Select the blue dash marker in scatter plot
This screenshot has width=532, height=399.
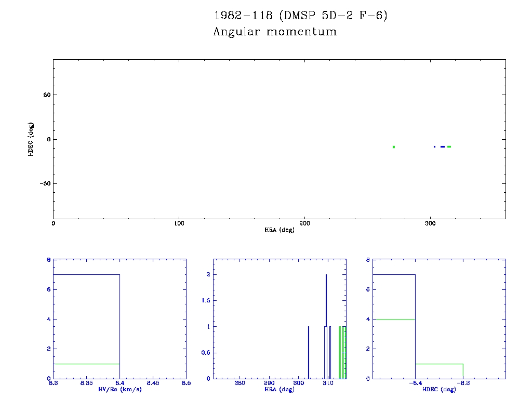(x=443, y=147)
